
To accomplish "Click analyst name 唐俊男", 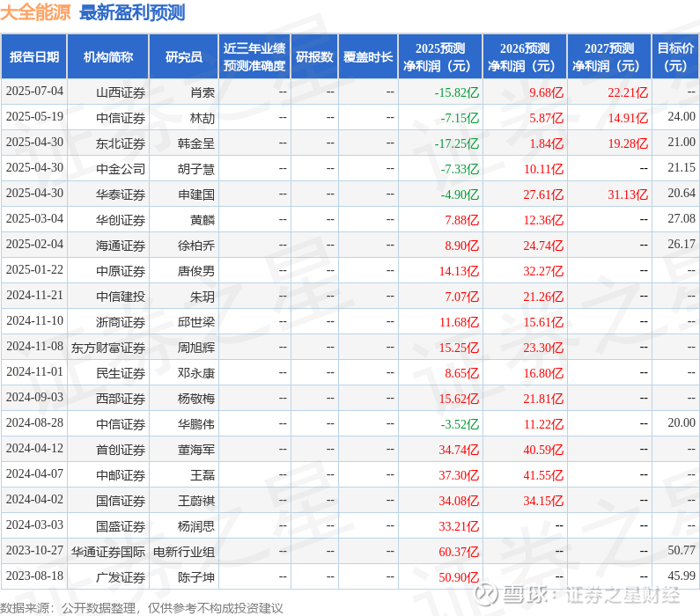I will pyautogui.click(x=196, y=271).
